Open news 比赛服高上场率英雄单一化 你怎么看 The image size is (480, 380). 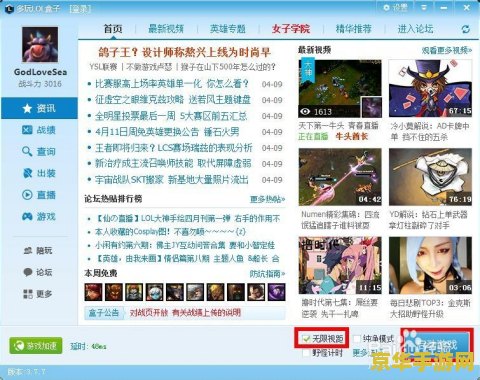172,83
